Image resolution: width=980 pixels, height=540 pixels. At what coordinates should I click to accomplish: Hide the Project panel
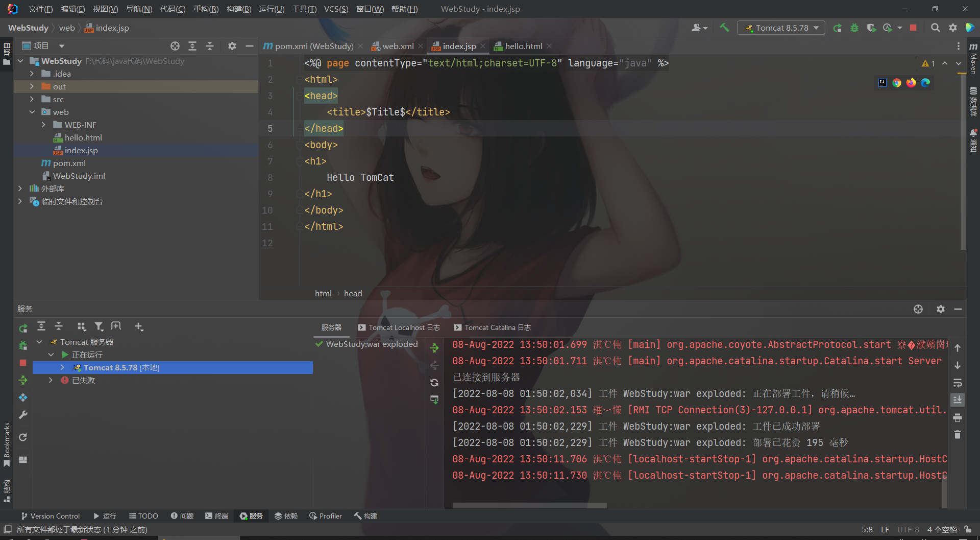pyautogui.click(x=250, y=46)
